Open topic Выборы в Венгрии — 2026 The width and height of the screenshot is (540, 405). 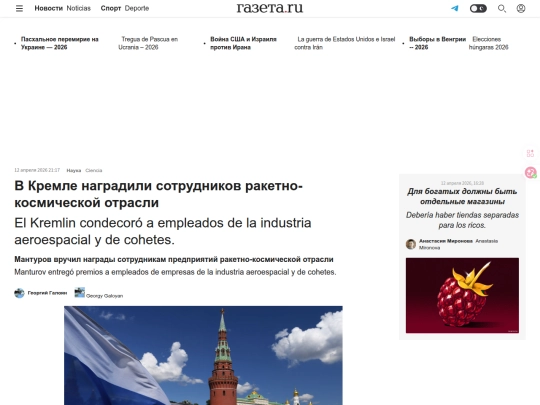tap(437, 43)
